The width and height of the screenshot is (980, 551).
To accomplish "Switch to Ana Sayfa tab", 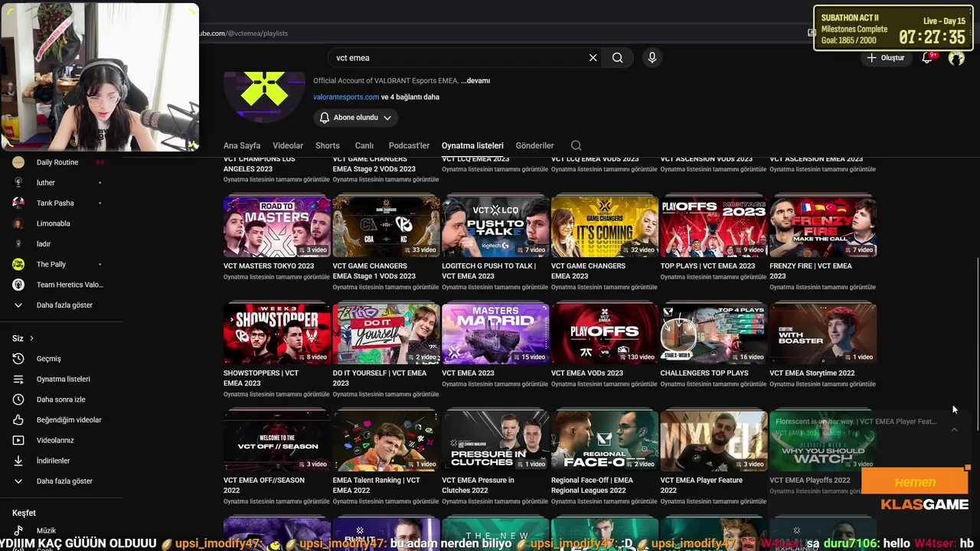I will tap(242, 145).
